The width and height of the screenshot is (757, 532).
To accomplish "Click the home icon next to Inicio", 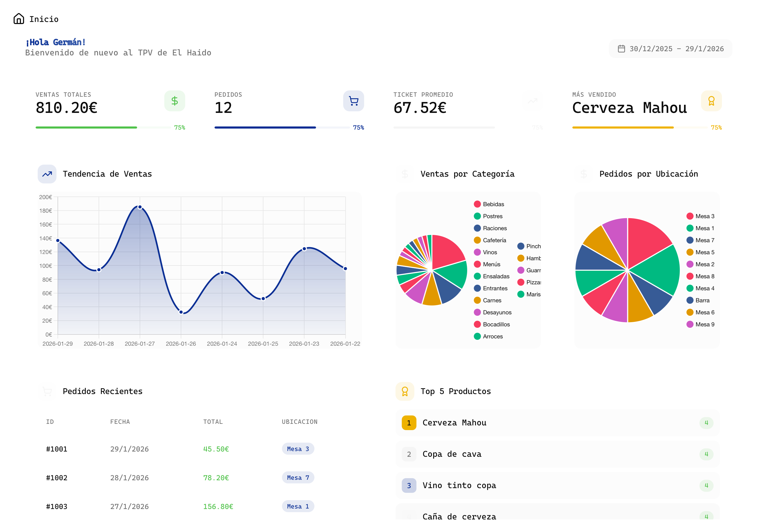I will click(x=19, y=19).
